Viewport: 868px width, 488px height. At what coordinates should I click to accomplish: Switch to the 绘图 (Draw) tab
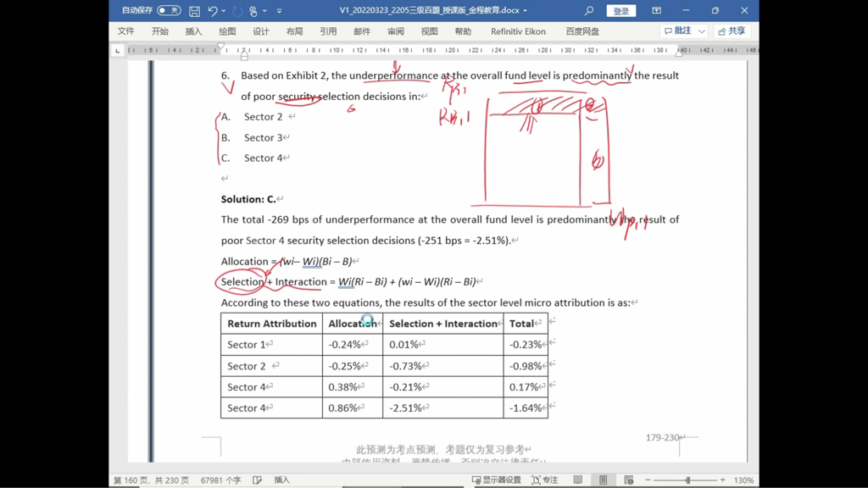[x=227, y=31]
